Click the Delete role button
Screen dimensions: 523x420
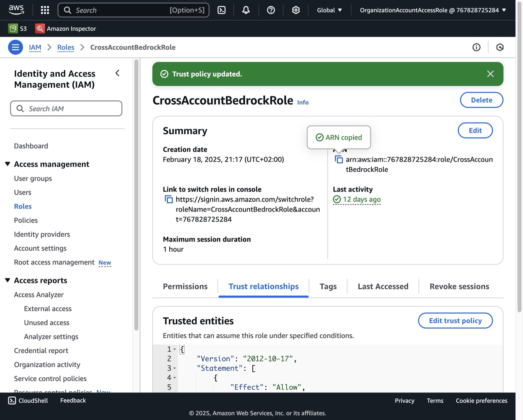coord(481,100)
